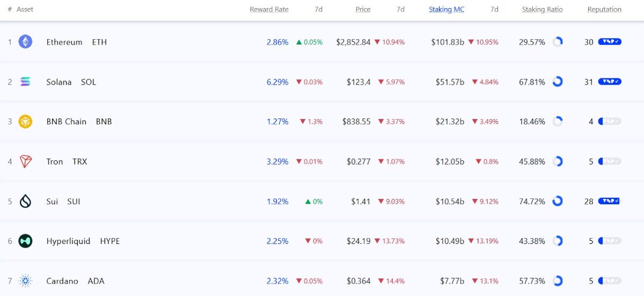Open the Hyperliquid asset name link
Image resolution: width=644 pixels, height=296 pixels.
(68, 241)
